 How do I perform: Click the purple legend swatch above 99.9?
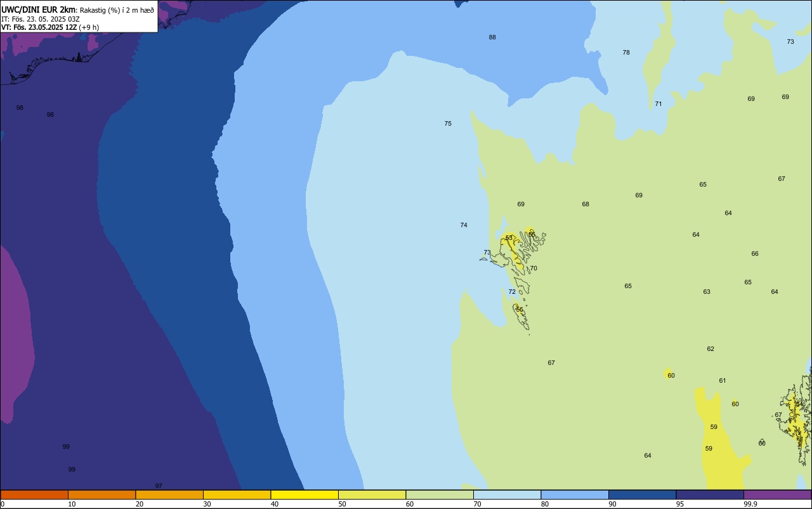777,494
